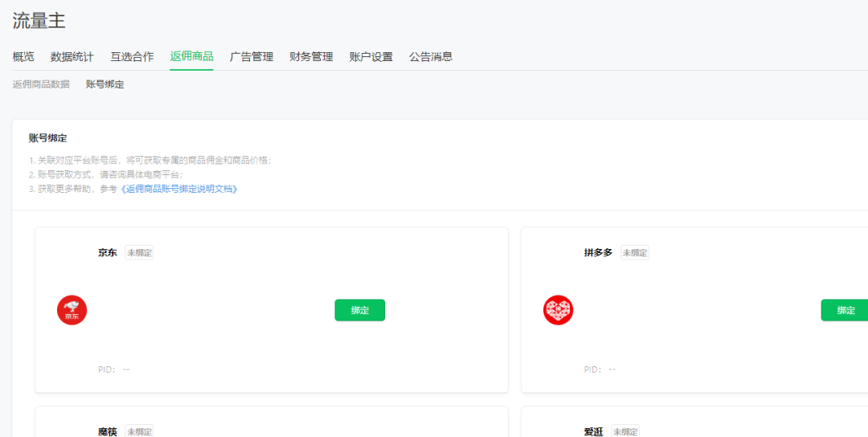Image resolution: width=868 pixels, height=437 pixels.
Task: Open the 概览 tab
Action: 23,57
